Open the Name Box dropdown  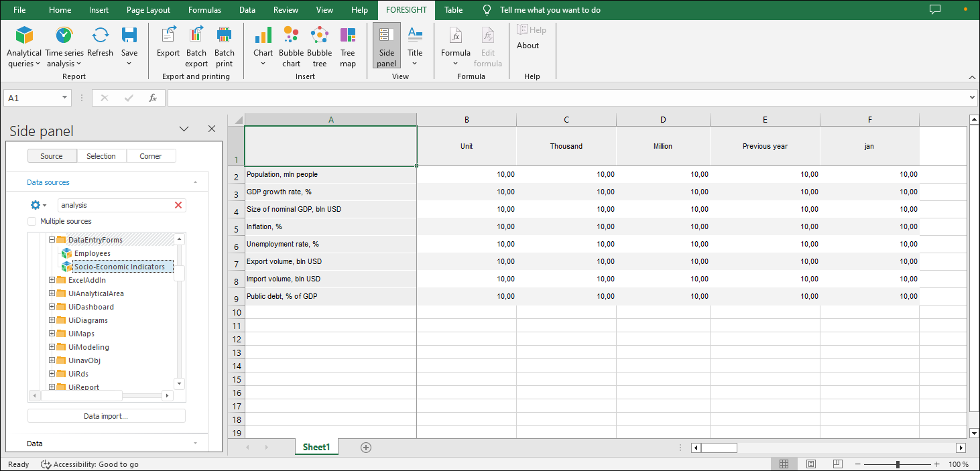click(65, 98)
